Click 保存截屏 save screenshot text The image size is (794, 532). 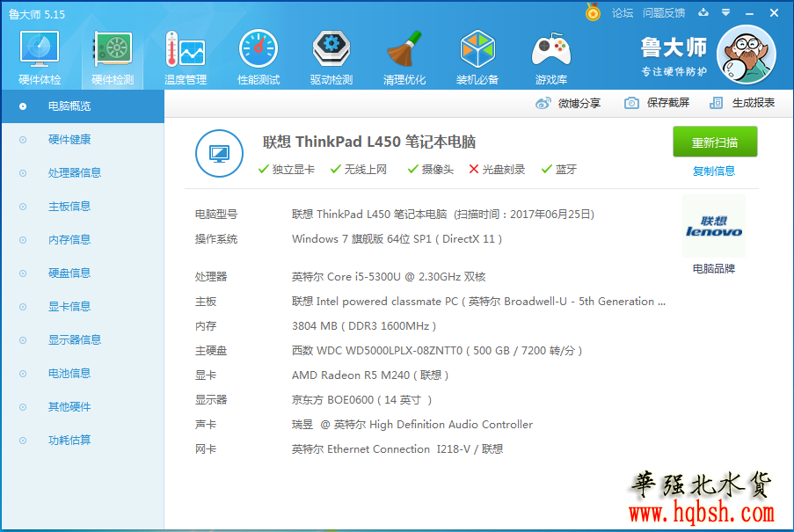668,103
